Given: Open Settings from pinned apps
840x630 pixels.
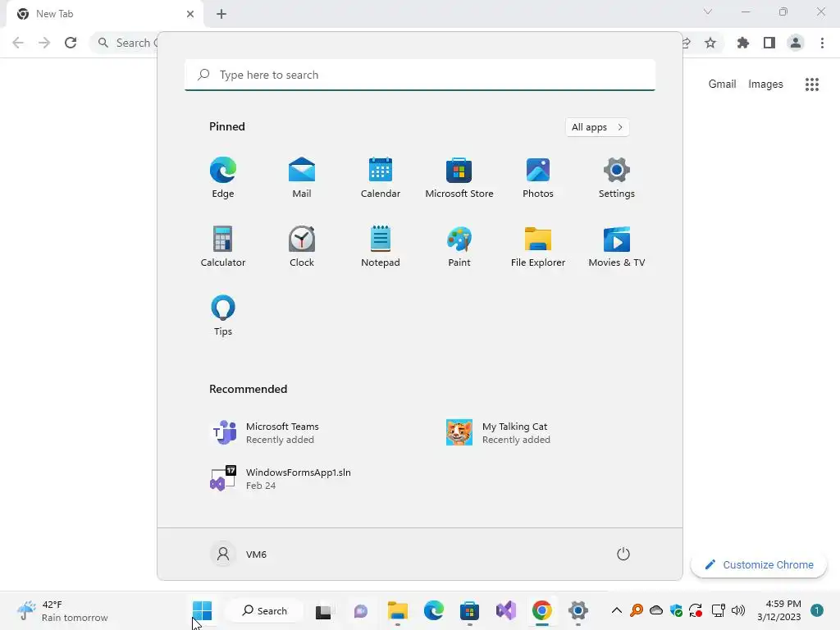Looking at the screenshot, I should pos(617,178).
